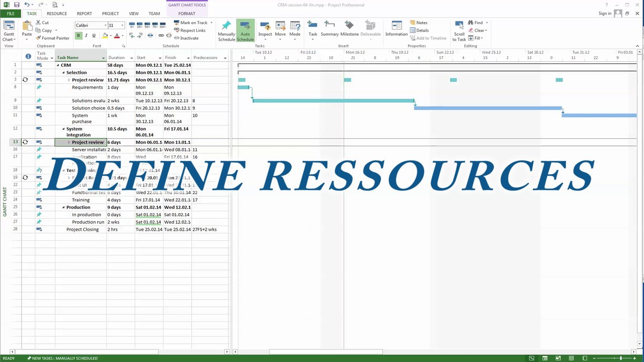Click Scroll to Task

click(x=459, y=31)
